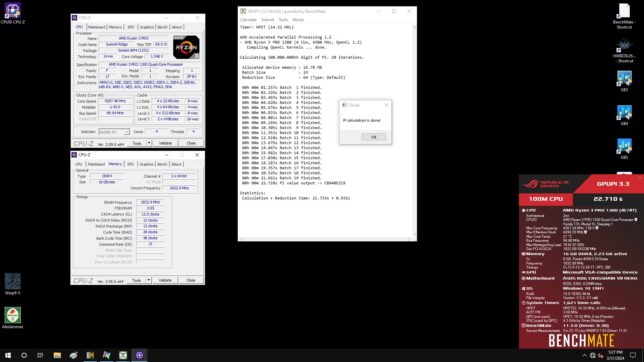Confirm the Finish dialog with OK
644x362 pixels.
coord(374,137)
